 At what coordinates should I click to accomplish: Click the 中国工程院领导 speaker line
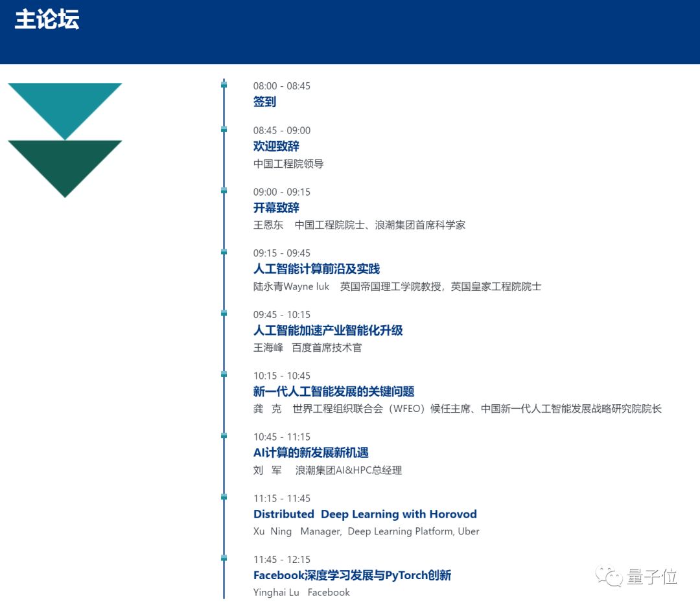[x=288, y=164]
